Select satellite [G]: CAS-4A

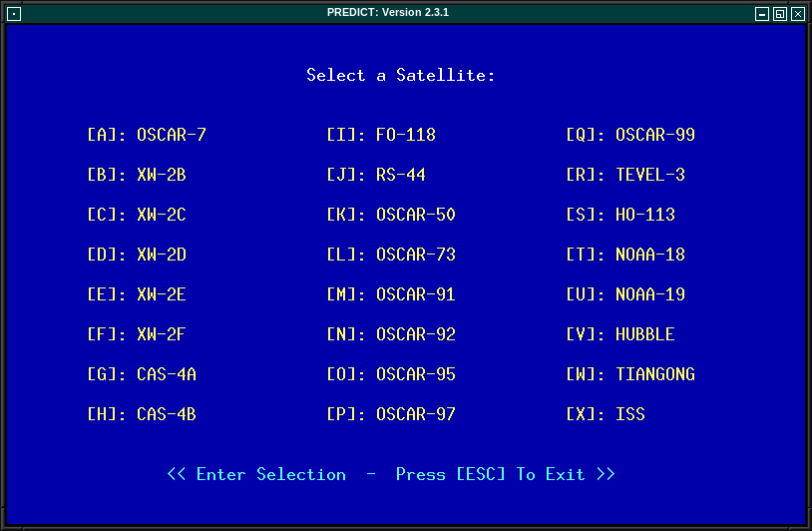tap(142, 374)
